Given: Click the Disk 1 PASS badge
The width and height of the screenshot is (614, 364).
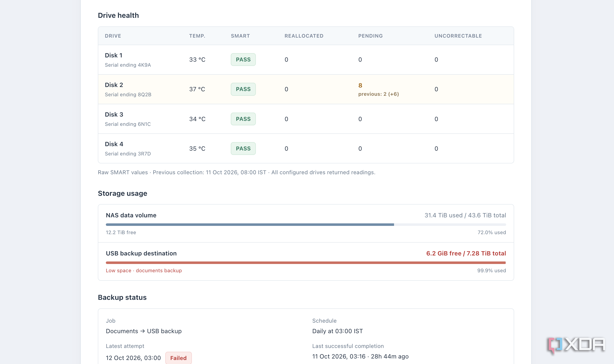Looking at the screenshot, I should [x=243, y=59].
